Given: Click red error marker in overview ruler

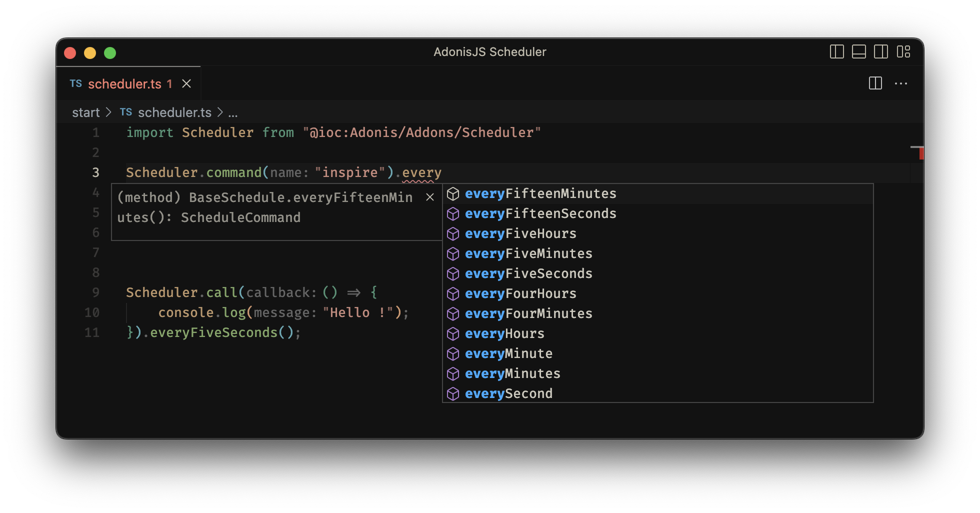Looking at the screenshot, I should 921,153.
